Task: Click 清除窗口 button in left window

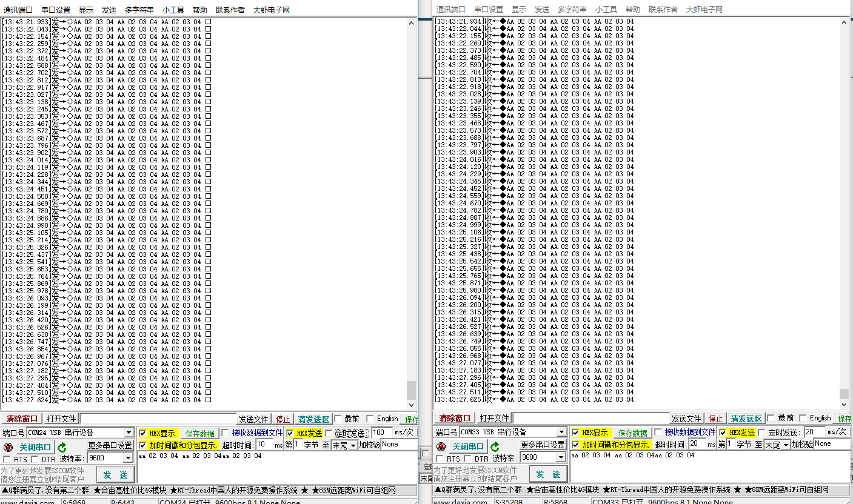Action: pyautogui.click(x=22, y=419)
